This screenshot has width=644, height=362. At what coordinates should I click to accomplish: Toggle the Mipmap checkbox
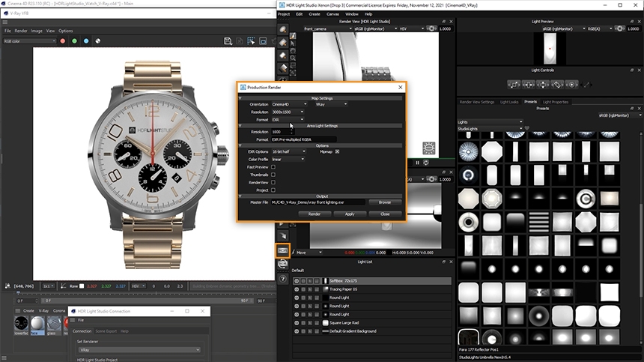(x=337, y=151)
